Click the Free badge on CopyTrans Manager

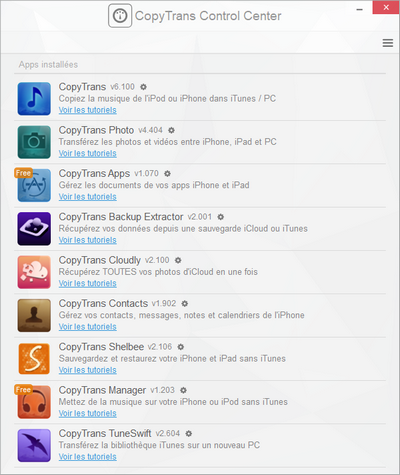[x=23, y=390]
